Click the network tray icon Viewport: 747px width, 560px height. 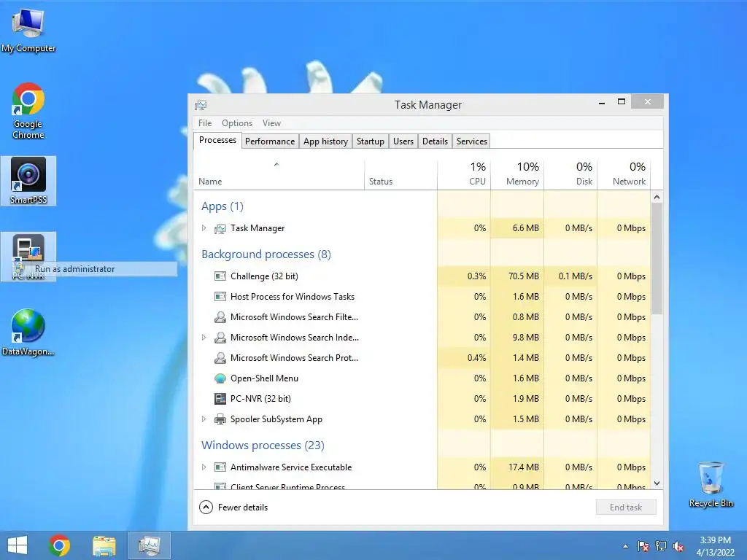[x=661, y=546]
